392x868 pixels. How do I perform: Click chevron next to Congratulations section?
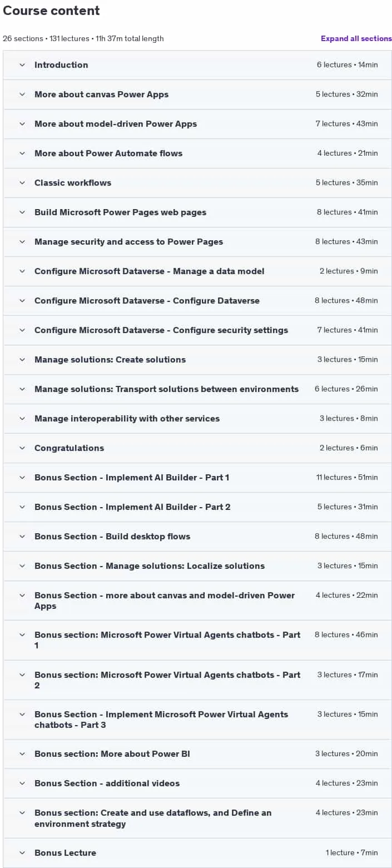(x=22, y=448)
